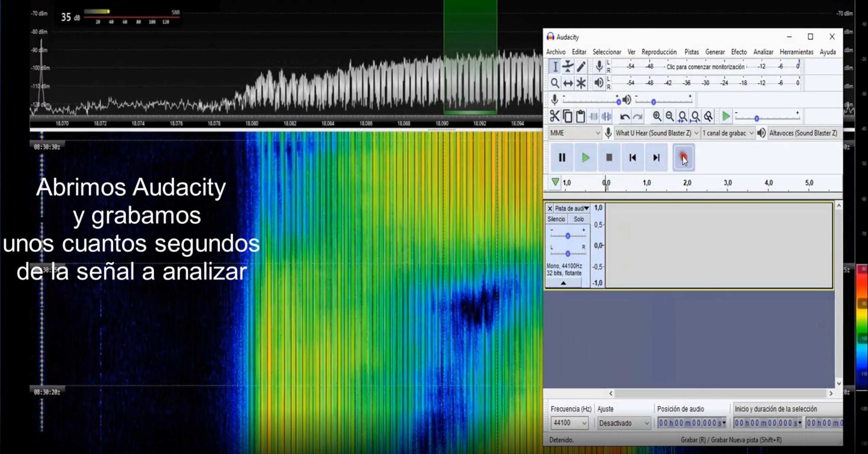The image size is (868, 454).
Task: Select the Multi-tool asterisk icon
Action: click(581, 83)
